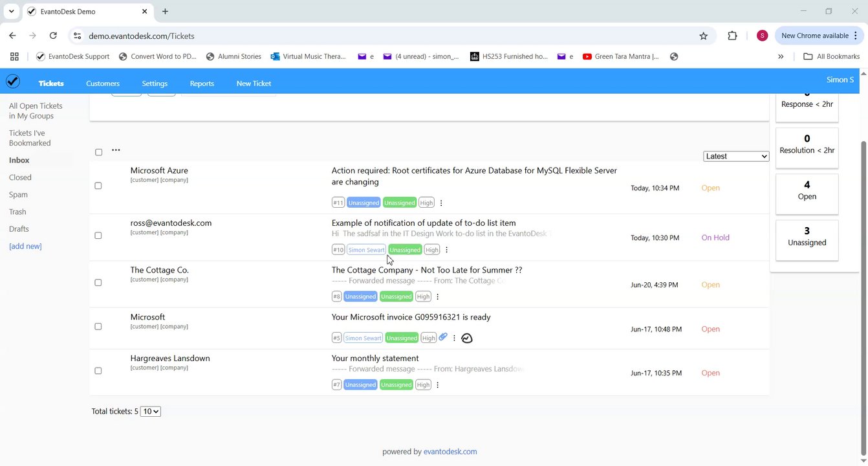Select the Microsoft invoice ticket checkbox
This screenshot has width=868, height=466.
coord(98,327)
